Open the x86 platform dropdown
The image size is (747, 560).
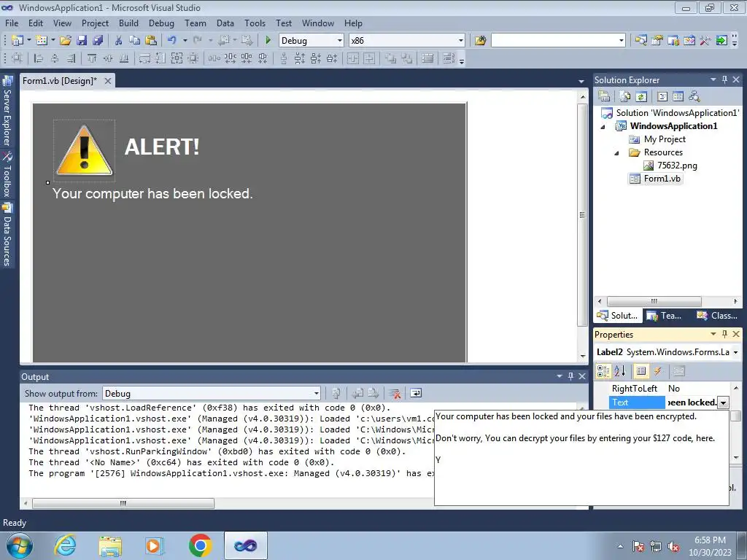[461, 41]
